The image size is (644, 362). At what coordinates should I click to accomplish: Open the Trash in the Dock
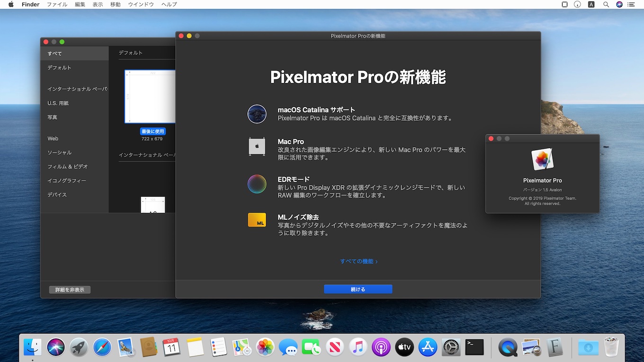pyautogui.click(x=611, y=347)
